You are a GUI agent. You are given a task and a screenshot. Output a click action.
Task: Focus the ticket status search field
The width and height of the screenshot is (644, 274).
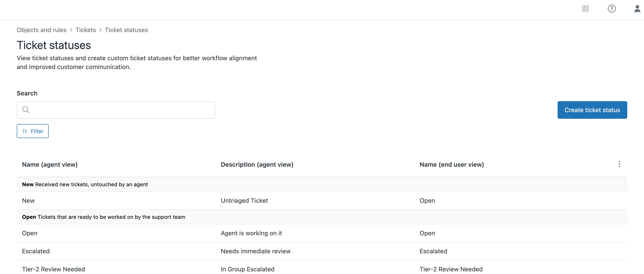coord(120,110)
